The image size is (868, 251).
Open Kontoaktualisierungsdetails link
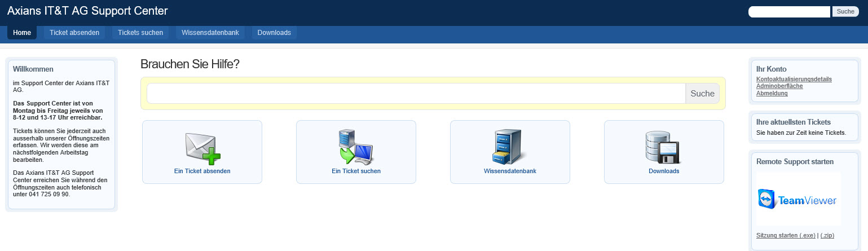click(794, 79)
